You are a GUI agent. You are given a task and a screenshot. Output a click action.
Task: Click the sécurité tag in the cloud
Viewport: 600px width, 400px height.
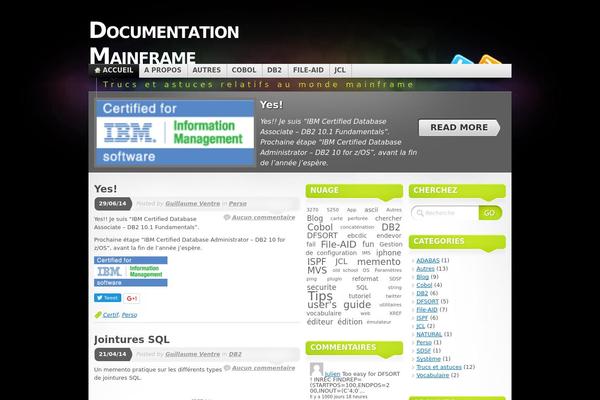pos(321,287)
